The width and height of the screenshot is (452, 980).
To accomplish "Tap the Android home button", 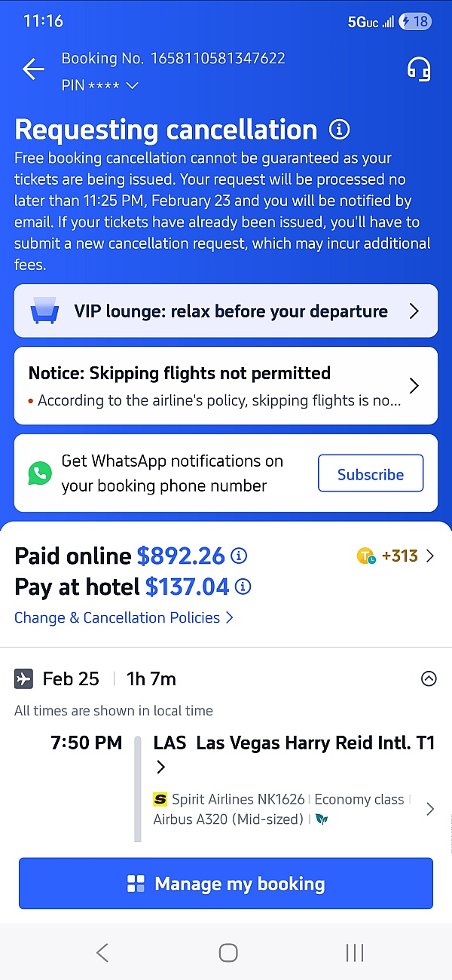I will point(228,952).
